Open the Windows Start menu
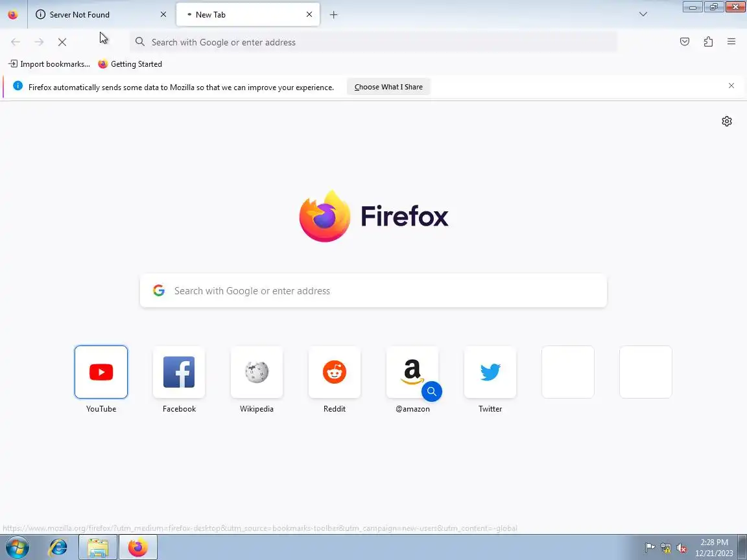 (x=17, y=548)
